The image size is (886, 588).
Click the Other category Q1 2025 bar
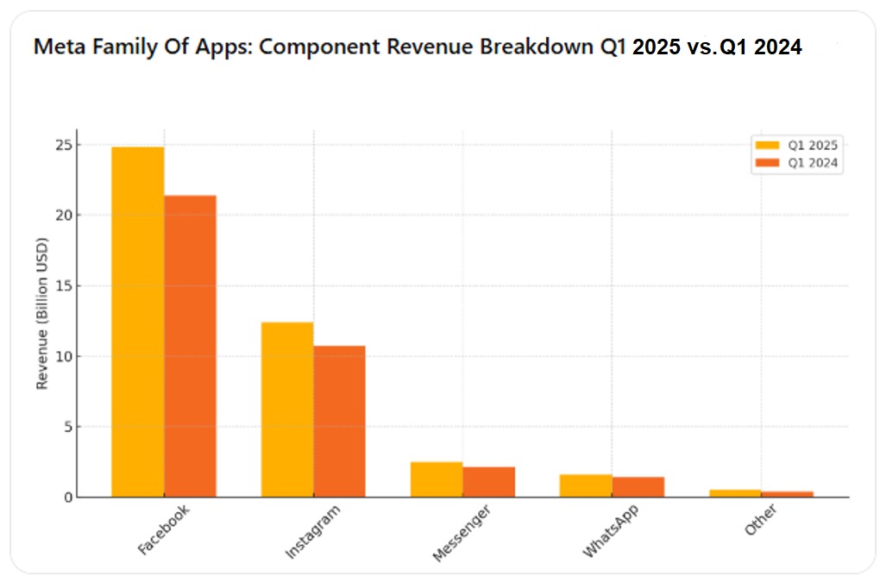click(x=734, y=491)
